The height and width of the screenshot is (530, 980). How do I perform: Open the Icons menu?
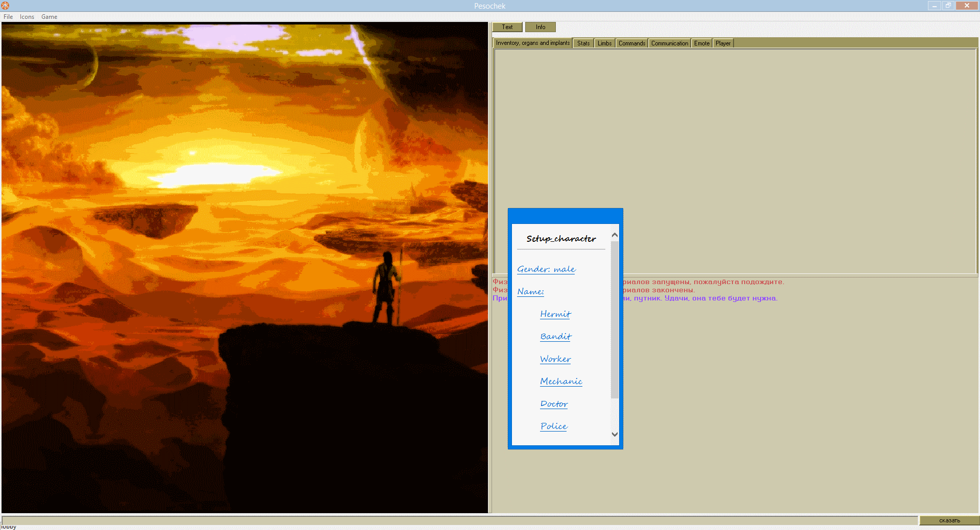click(x=27, y=17)
